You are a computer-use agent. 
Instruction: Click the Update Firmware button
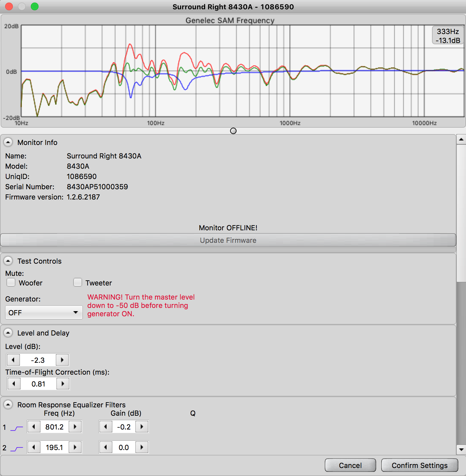(228, 240)
